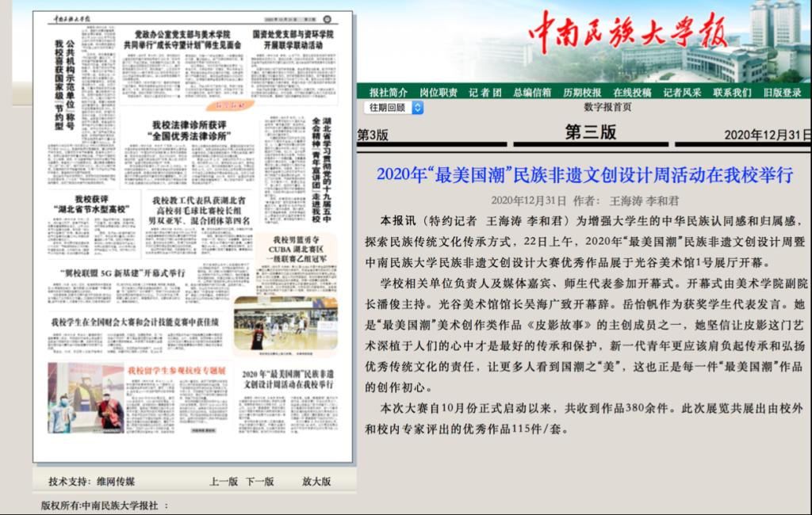Open the 记者风采 section

682,92
